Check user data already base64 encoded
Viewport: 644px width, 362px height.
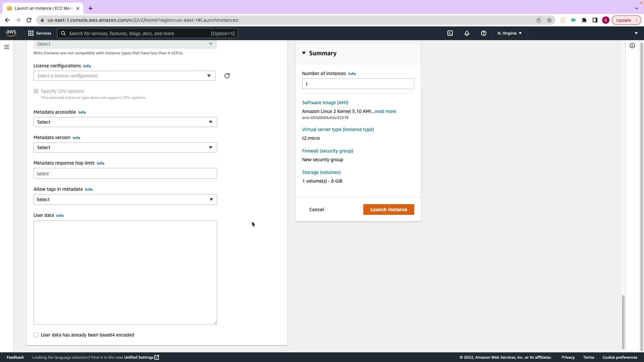coord(36,335)
